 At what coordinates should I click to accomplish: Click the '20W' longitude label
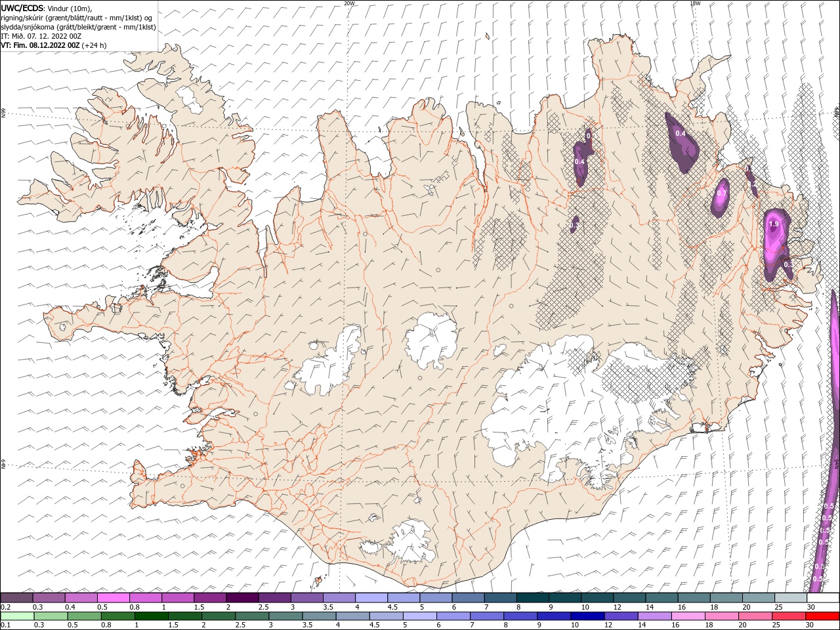click(x=349, y=3)
